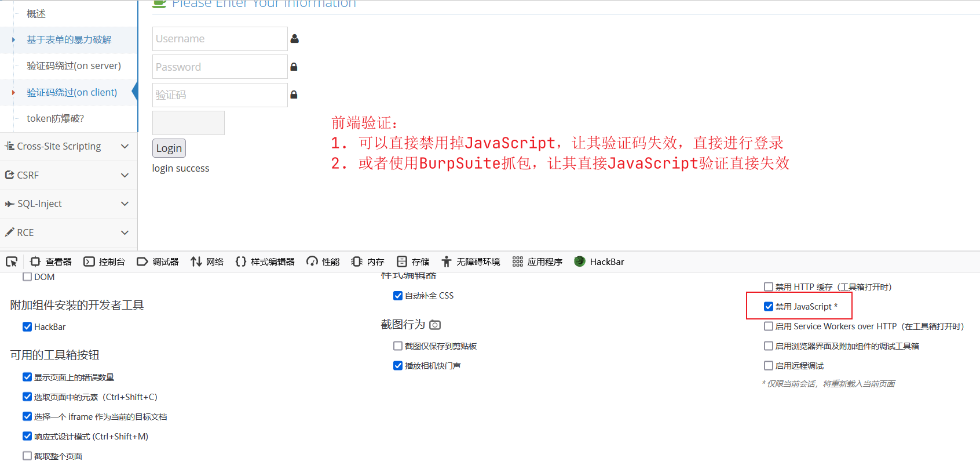The height and width of the screenshot is (465, 980).
Task: Toggle 选取页面中的元素 (Ctrl+Shift+C) checkbox
Action: tap(27, 397)
